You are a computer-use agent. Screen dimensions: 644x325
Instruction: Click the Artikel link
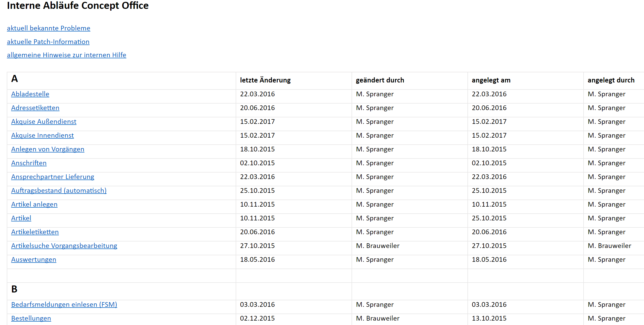click(21, 218)
